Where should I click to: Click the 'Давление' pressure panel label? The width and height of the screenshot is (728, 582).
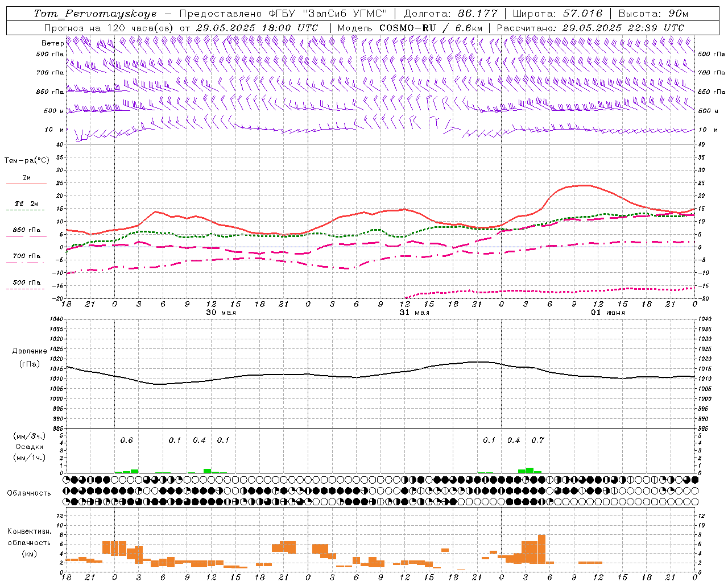[x=29, y=351]
